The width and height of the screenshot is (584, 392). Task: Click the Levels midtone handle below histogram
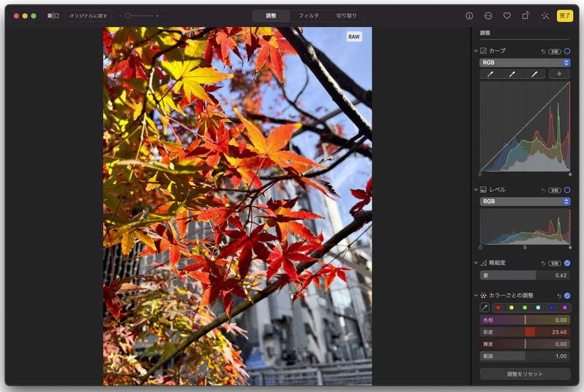pyautogui.click(x=525, y=247)
